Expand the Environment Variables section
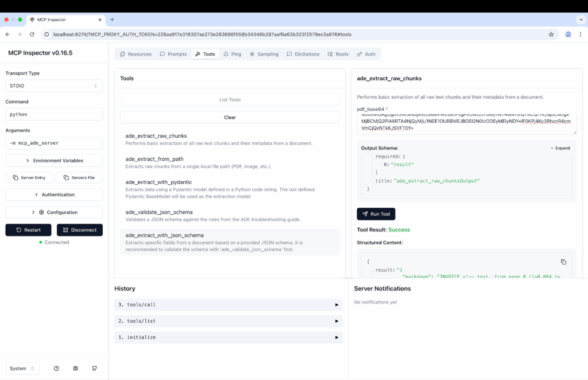588x380 pixels. pyautogui.click(x=54, y=161)
